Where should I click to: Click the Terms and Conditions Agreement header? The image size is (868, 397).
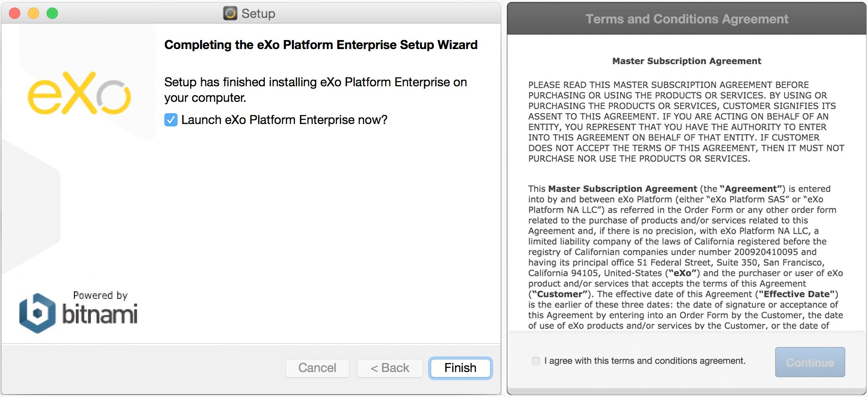[x=687, y=19]
